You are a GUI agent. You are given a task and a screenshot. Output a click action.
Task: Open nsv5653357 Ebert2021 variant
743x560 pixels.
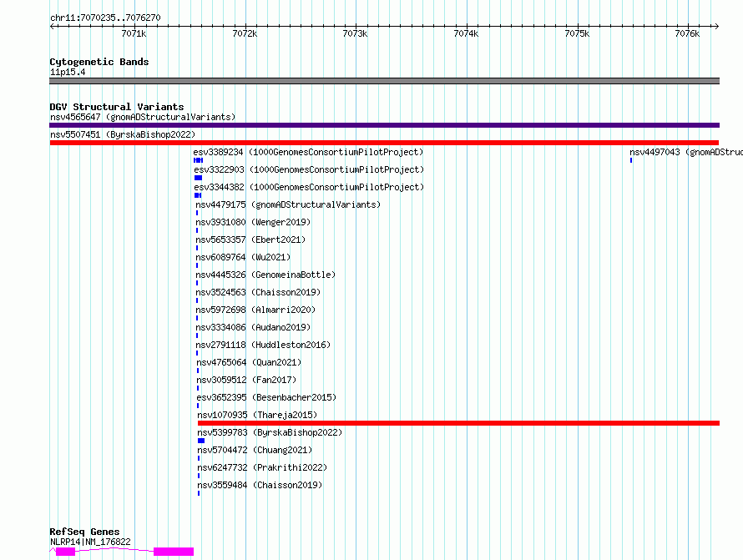click(x=250, y=240)
